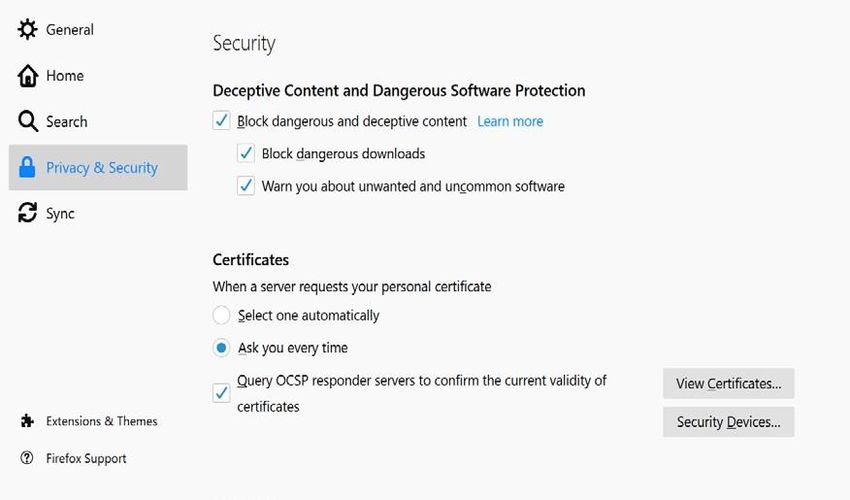Switch to the Home settings label
This screenshot has width=850, height=500.
tap(65, 75)
